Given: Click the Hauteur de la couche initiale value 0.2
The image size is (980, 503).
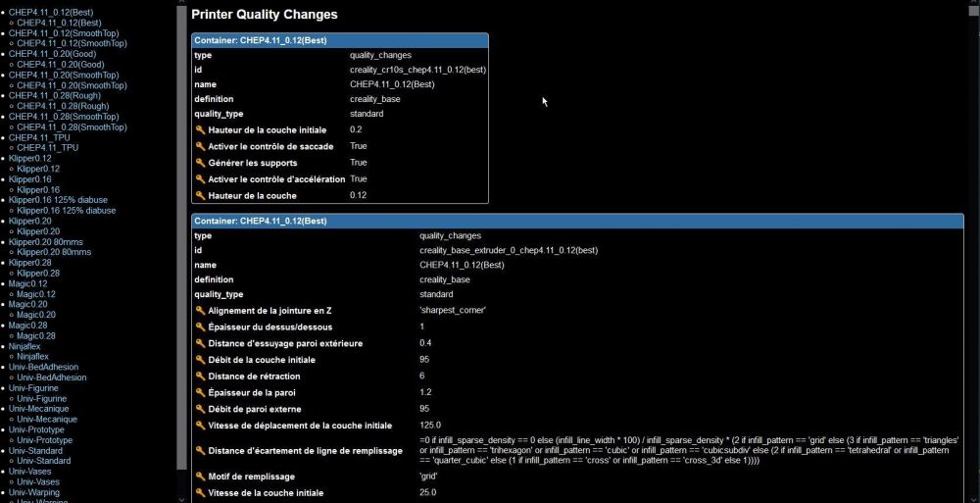Looking at the screenshot, I should [355, 130].
